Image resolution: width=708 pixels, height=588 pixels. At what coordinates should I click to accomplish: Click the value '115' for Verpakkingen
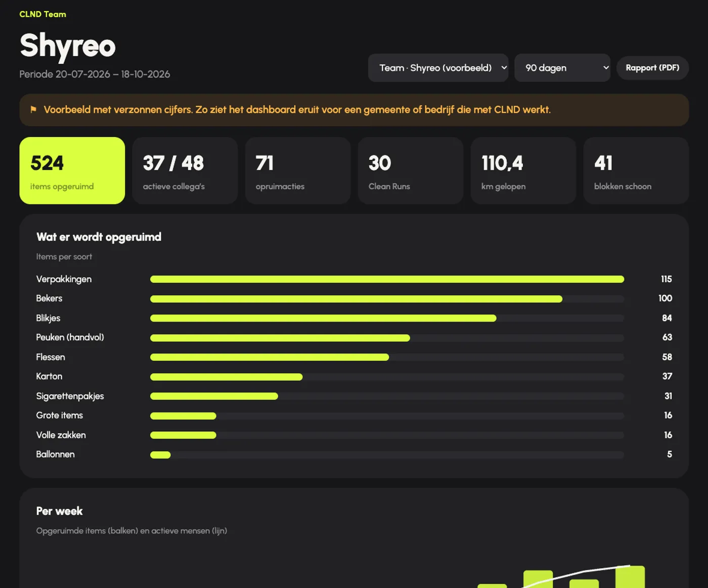666,279
